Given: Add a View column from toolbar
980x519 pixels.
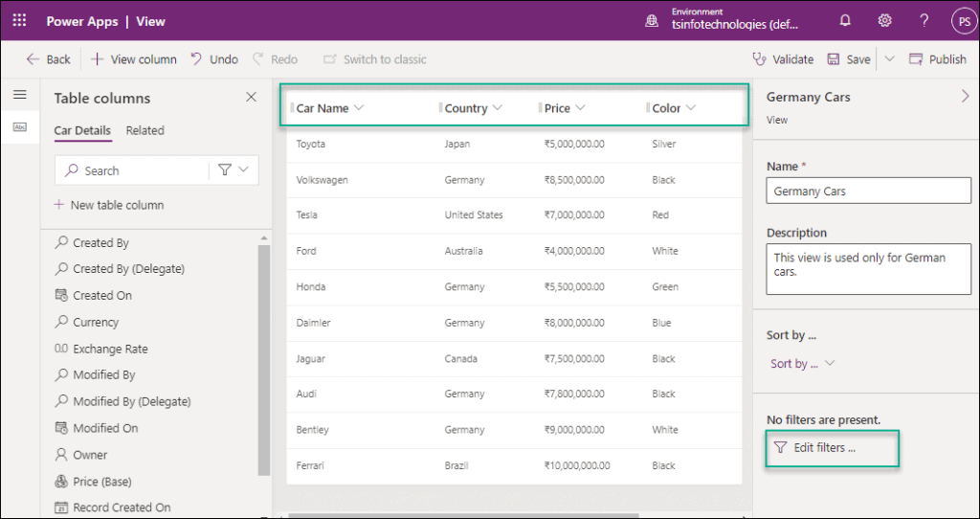Looking at the screenshot, I should coord(134,59).
